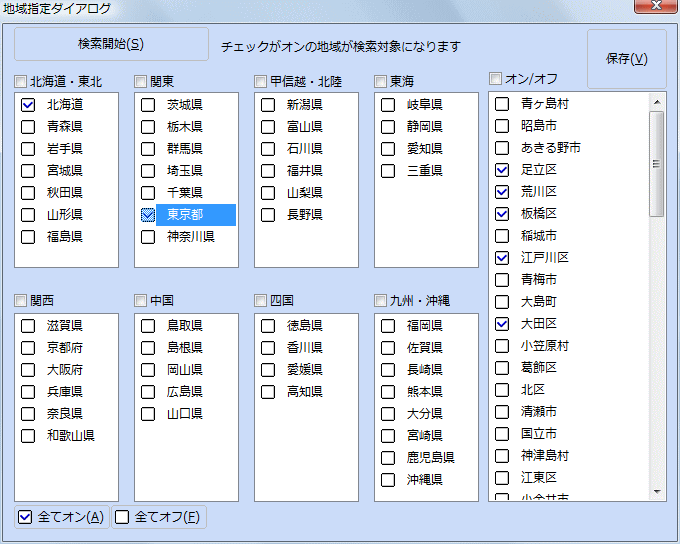The height and width of the screenshot is (544, 680).
Task: Check the 関東 region group checkbox
Action: point(141,81)
